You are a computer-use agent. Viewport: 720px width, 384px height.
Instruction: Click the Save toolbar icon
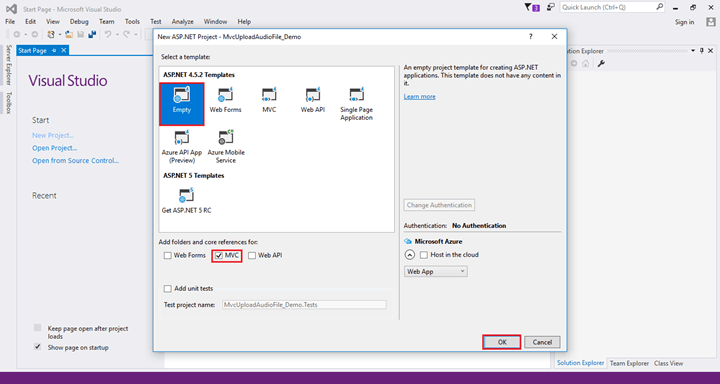(81, 34)
